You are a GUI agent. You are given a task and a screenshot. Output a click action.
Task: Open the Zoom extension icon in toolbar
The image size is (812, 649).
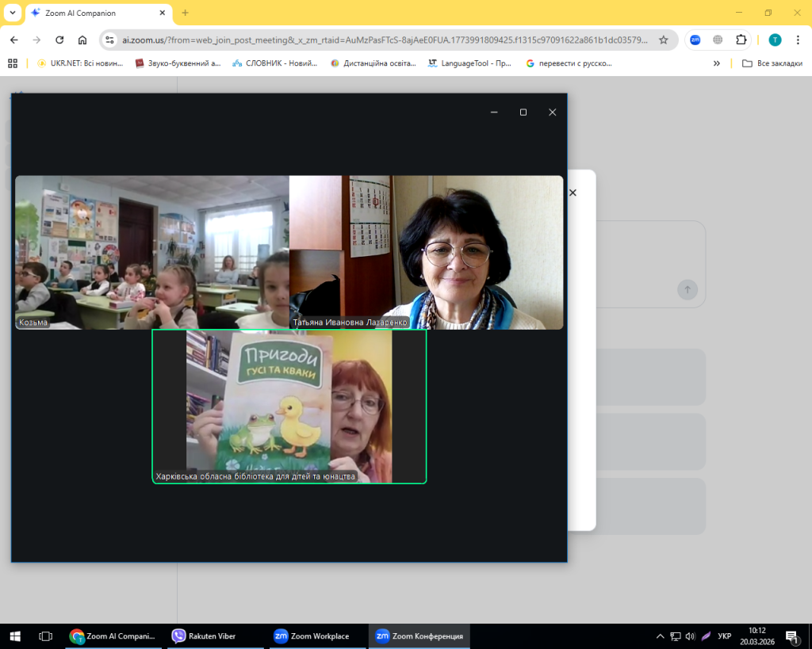[x=695, y=40]
